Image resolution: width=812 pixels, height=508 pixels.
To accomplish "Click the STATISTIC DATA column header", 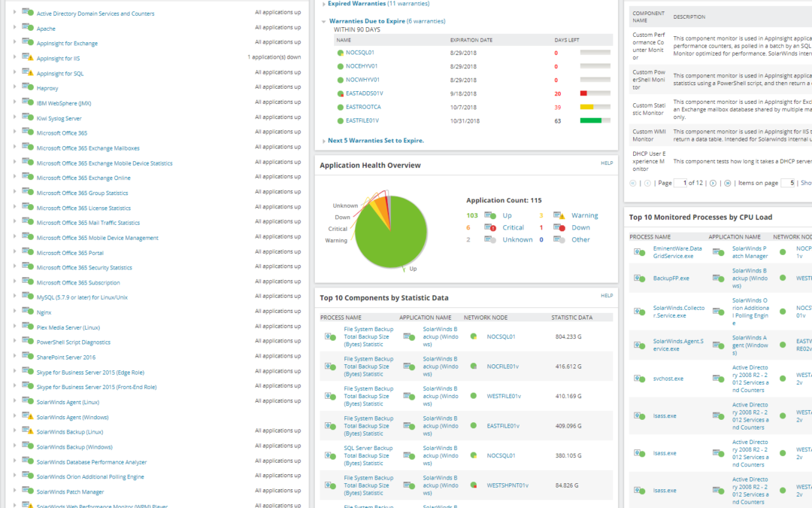I will click(x=571, y=318).
